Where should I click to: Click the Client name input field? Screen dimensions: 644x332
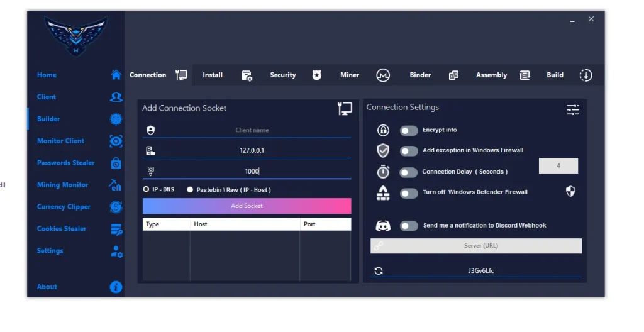pos(252,130)
